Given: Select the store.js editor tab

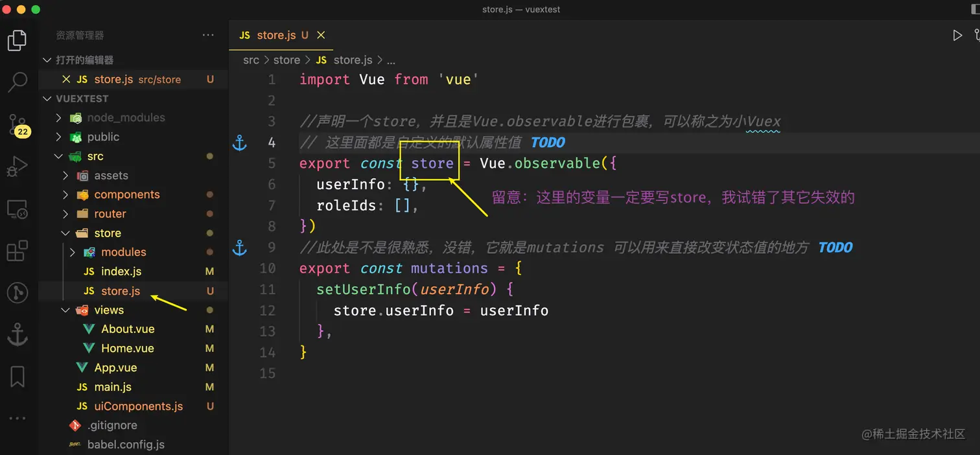Looking at the screenshot, I should [281, 35].
